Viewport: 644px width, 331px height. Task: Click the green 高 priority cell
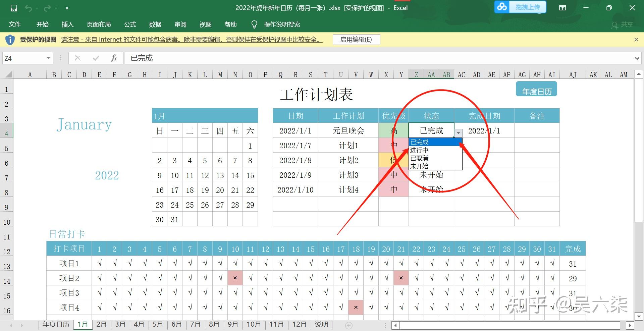point(393,130)
